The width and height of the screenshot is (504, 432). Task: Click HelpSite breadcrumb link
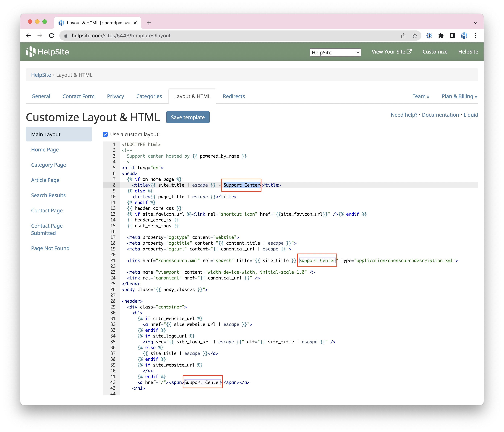[41, 75]
